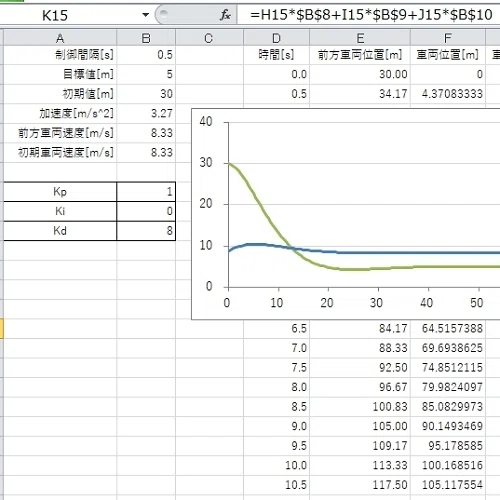Select target value cell containing 5
Viewport: 500px width, 500px height.
tap(146, 74)
